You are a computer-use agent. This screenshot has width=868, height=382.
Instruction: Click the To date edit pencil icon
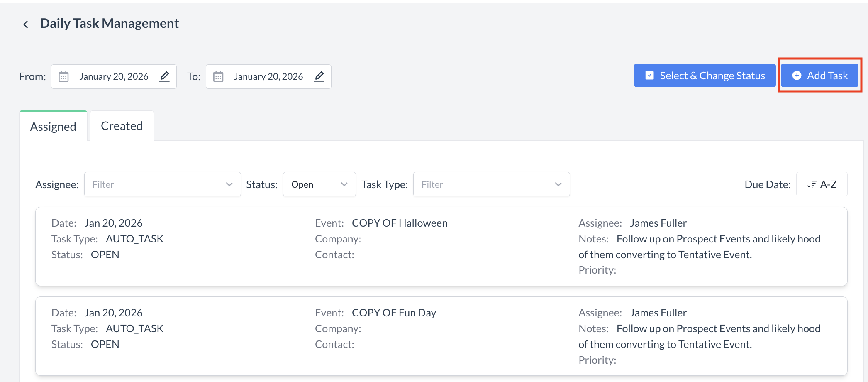[x=319, y=76]
